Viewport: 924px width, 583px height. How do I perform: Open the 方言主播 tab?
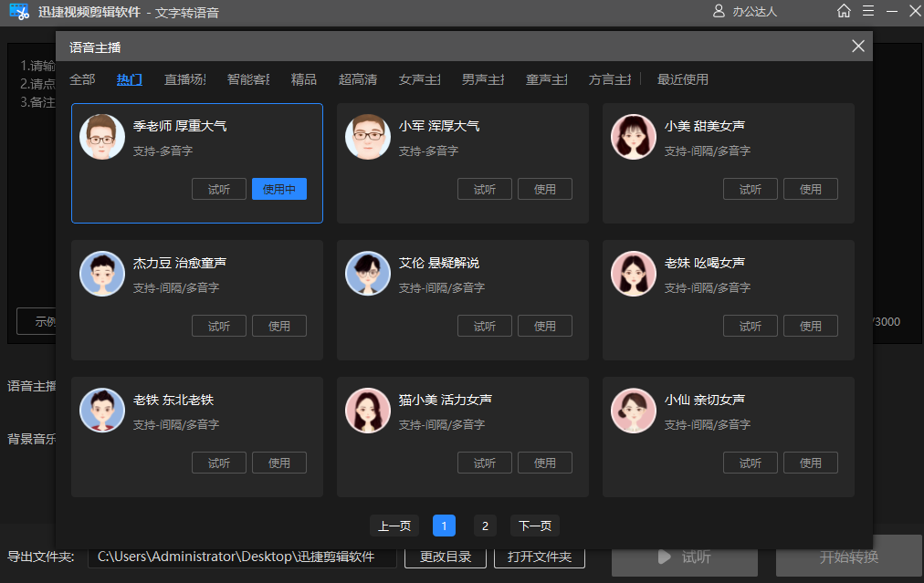click(x=609, y=79)
